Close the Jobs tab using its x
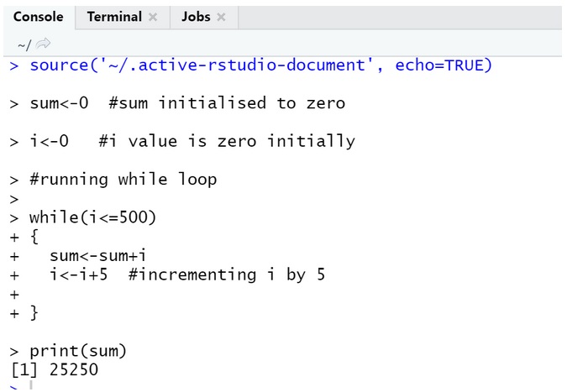567x392 pixels. 221,17
